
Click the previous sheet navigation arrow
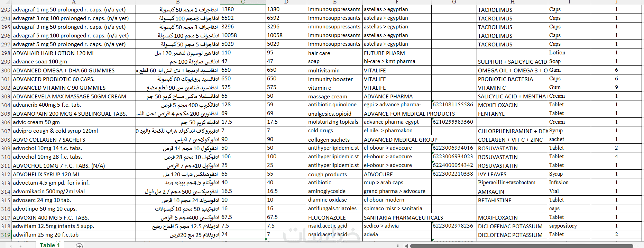11,246
